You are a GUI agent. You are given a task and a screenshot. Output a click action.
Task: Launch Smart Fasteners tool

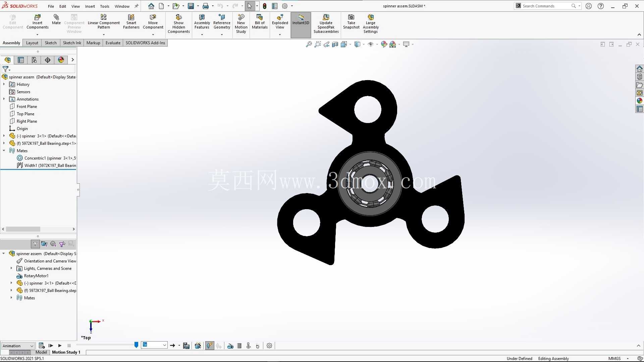[131, 22]
